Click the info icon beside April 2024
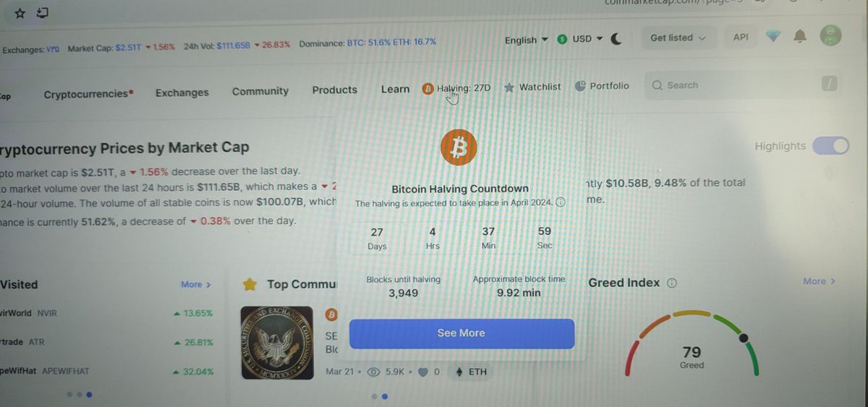This screenshot has height=407, width=868. pyautogui.click(x=561, y=203)
